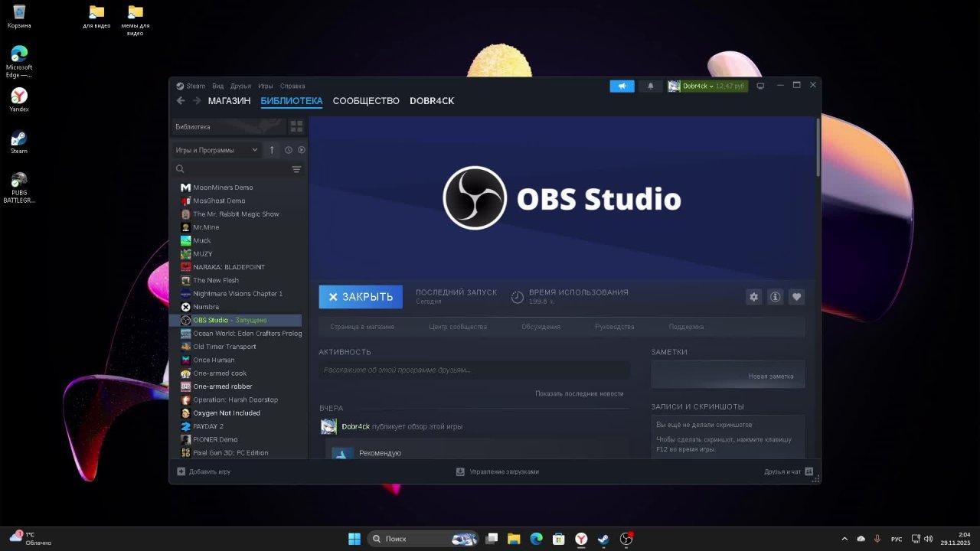Show OBS Studio info icon
The width and height of the screenshot is (980, 551).
click(776, 297)
